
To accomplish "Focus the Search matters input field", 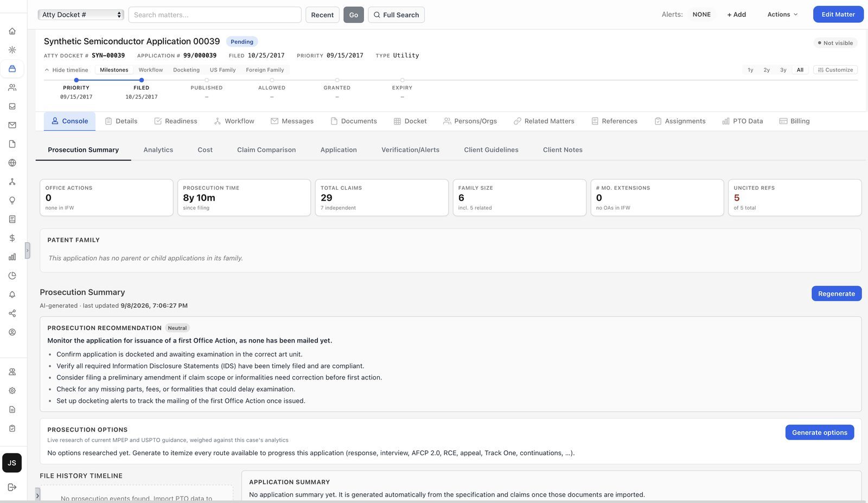I will click(215, 15).
